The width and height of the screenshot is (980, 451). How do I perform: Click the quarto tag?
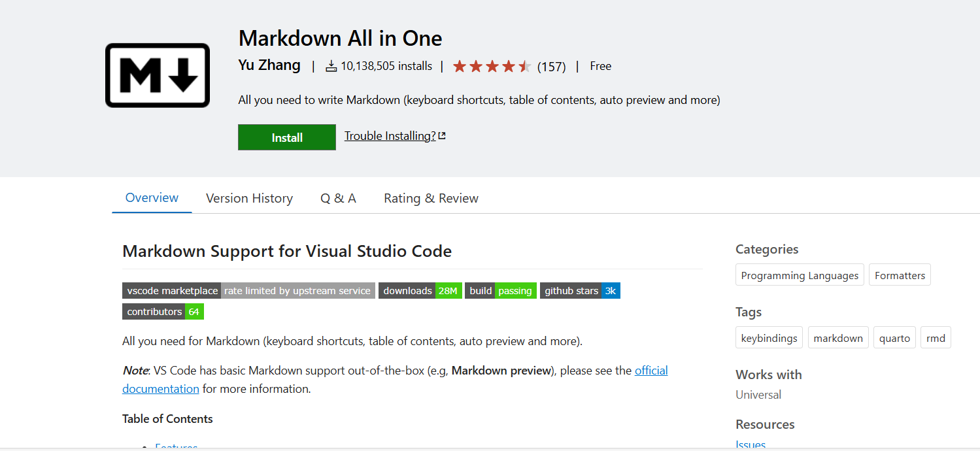click(x=894, y=338)
